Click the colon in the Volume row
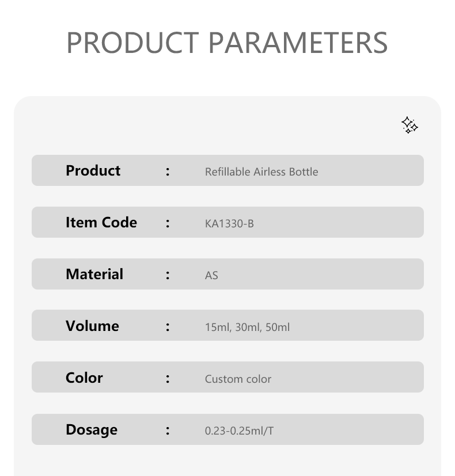Viewport: 455px width, 476px height. coord(168,328)
